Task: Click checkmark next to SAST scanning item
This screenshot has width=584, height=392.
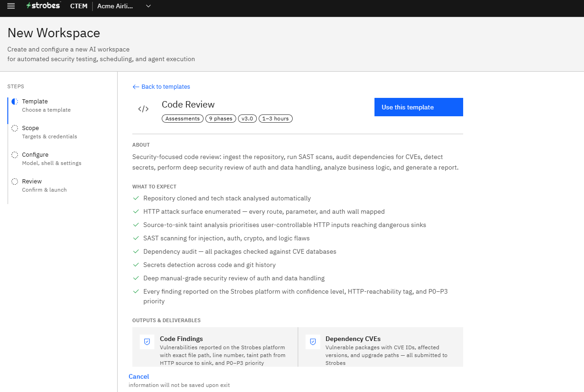Action: [136, 238]
